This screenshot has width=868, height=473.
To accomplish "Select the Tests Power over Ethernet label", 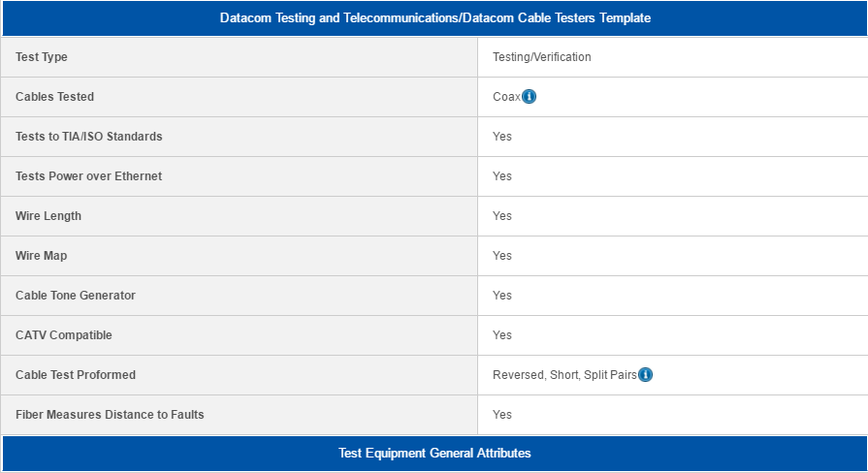I will coord(88,176).
